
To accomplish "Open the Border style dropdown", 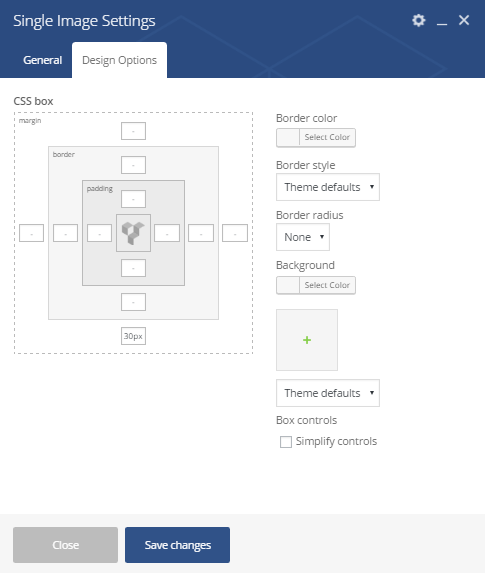I will pos(328,187).
